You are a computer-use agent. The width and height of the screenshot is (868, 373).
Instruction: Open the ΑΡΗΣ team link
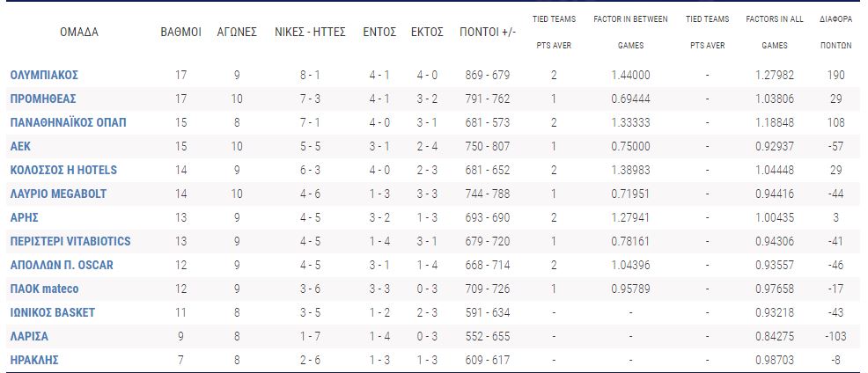point(25,217)
